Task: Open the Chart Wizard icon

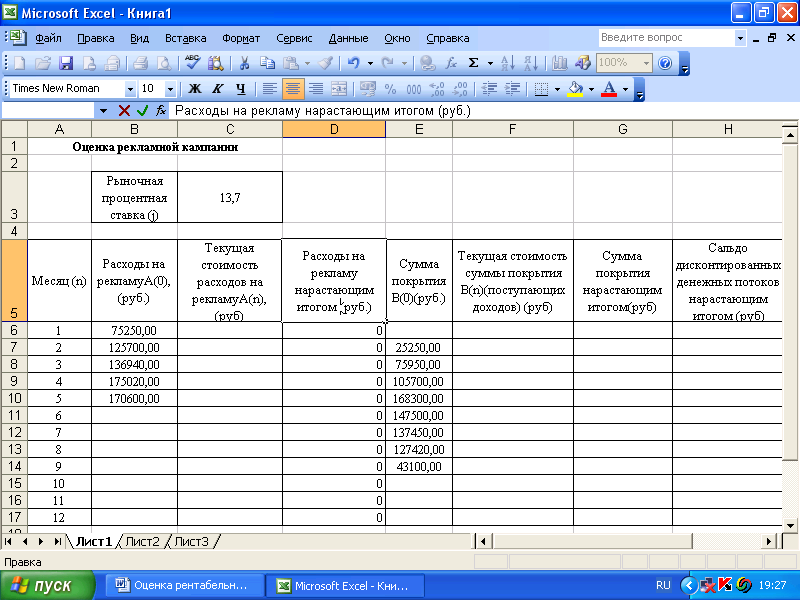Action: coord(560,63)
